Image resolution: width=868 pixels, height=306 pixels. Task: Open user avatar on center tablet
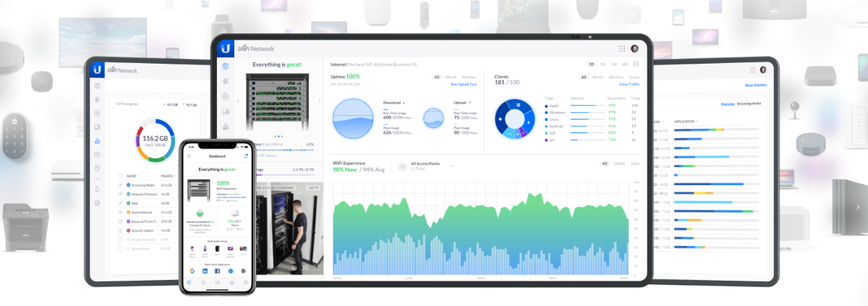(634, 48)
